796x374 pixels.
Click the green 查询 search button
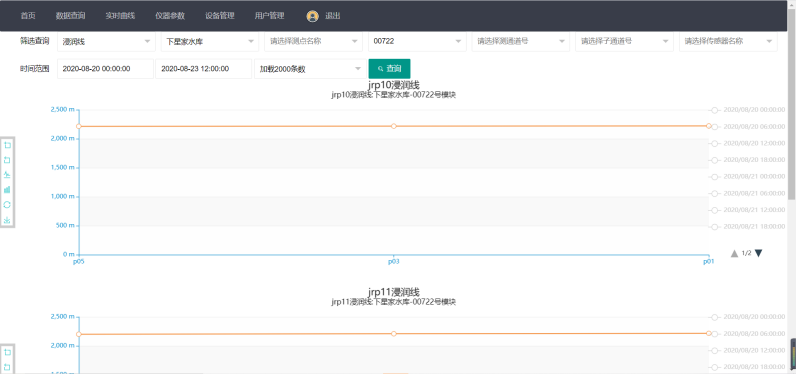[389, 69]
